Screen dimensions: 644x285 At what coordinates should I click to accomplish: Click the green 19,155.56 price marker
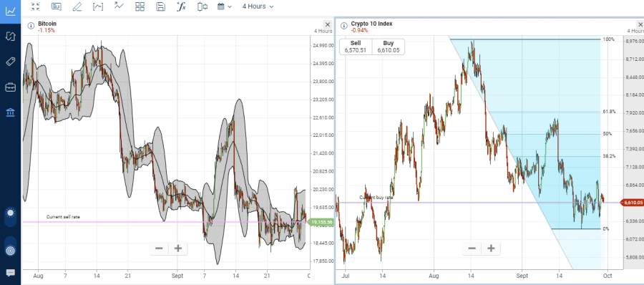[x=321, y=223]
